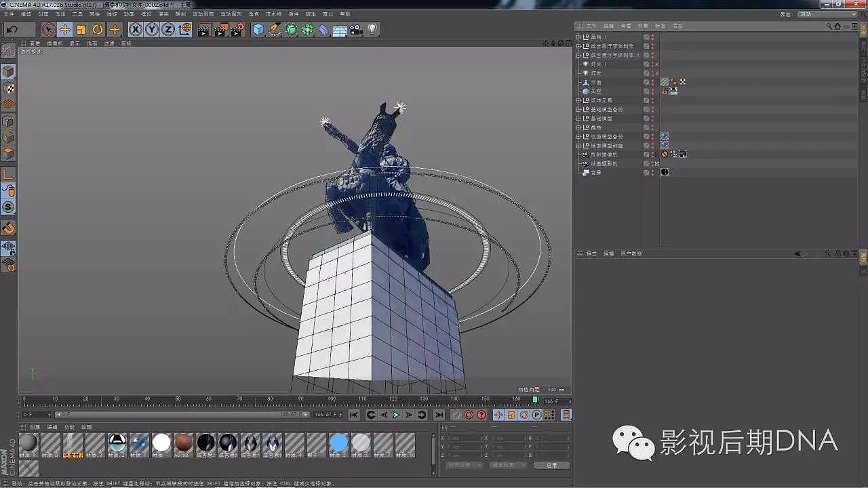Step to next frame
Viewport: 868px width, 488px height.
point(409,415)
